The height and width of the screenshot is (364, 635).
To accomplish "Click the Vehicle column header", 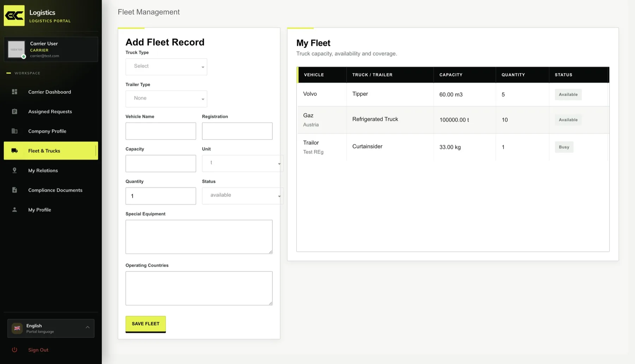I will tap(322, 75).
